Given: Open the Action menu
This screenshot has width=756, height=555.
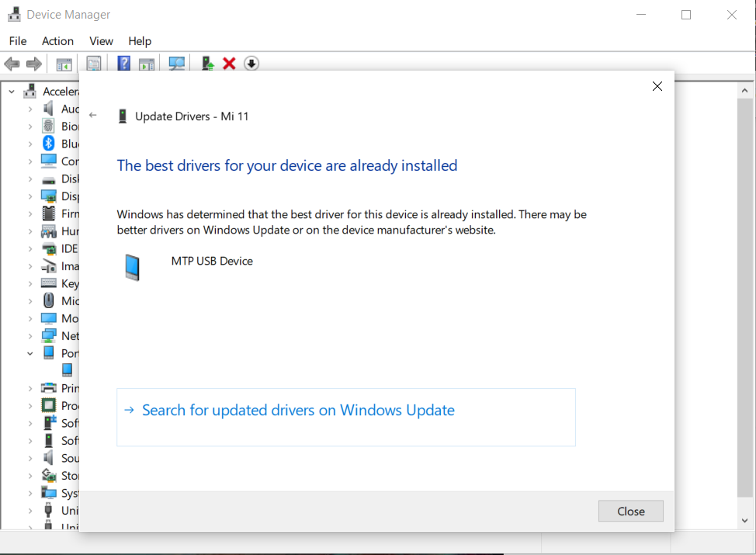Looking at the screenshot, I should pos(58,41).
